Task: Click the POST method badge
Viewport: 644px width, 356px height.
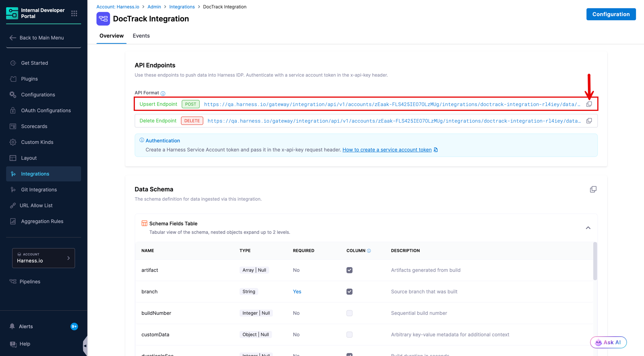Action: coord(191,104)
